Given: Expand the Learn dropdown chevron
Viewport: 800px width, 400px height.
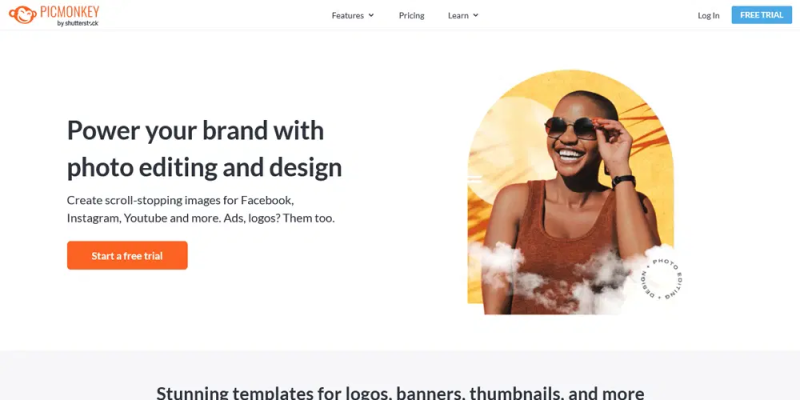Looking at the screenshot, I should (476, 15).
